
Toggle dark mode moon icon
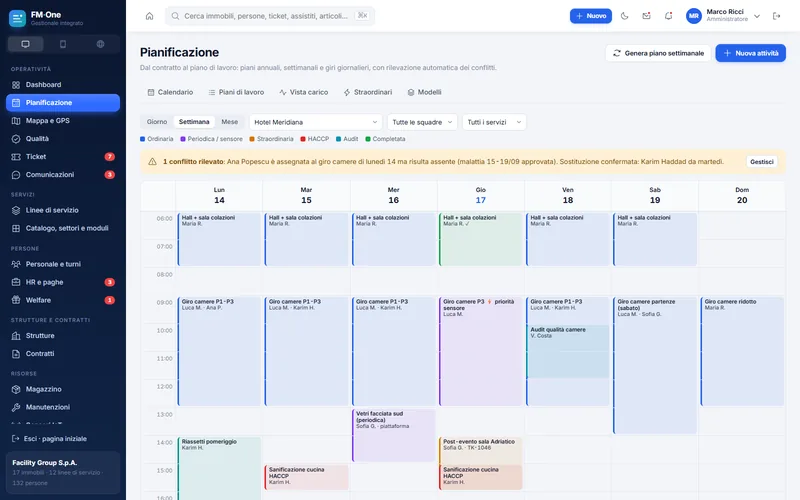[x=624, y=16]
